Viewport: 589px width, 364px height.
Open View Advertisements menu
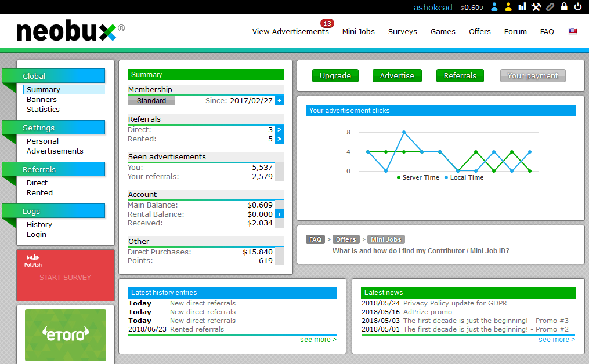tap(290, 32)
